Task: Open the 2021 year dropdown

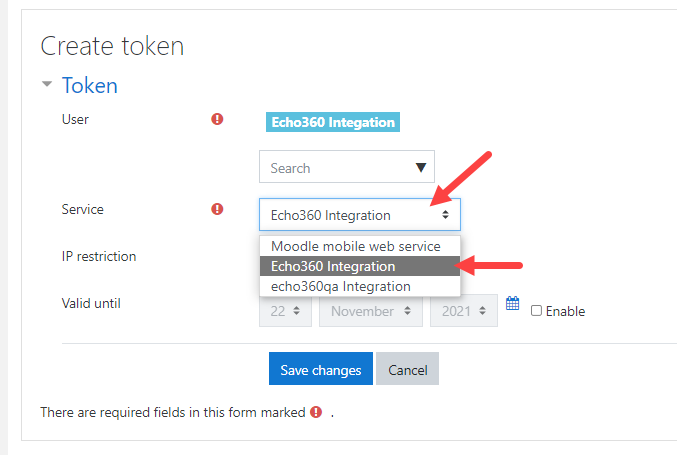Action: [463, 311]
